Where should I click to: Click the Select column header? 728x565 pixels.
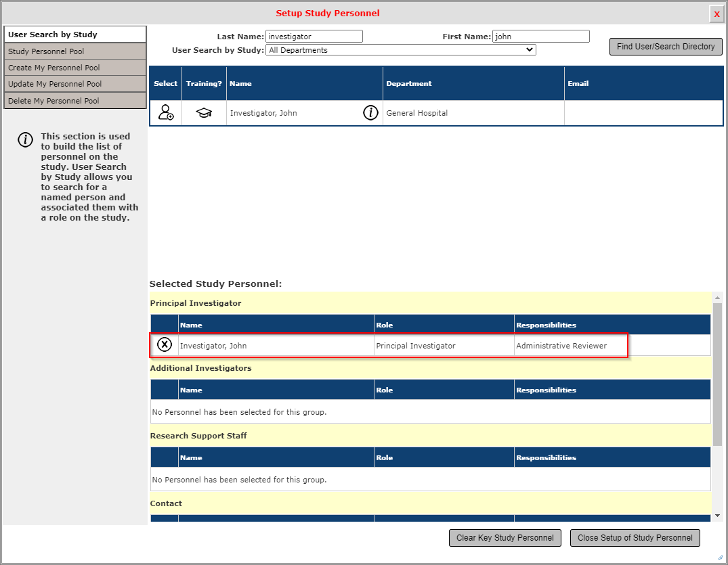[165, 83]
